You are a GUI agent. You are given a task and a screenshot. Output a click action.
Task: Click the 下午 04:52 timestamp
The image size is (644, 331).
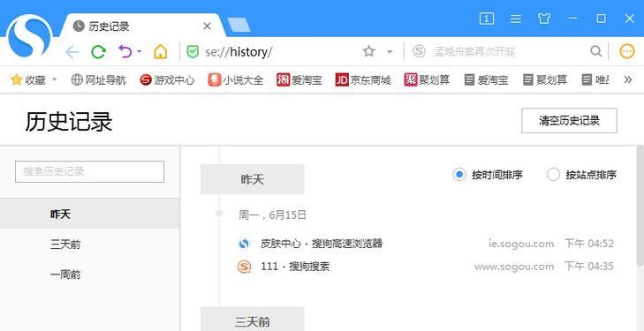click(x=589, y=244)
